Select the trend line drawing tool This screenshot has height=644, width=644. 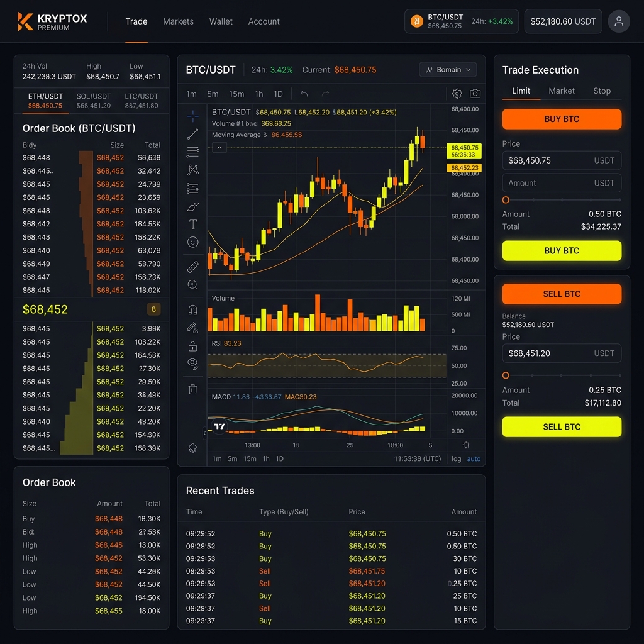[x=192, y=134]
